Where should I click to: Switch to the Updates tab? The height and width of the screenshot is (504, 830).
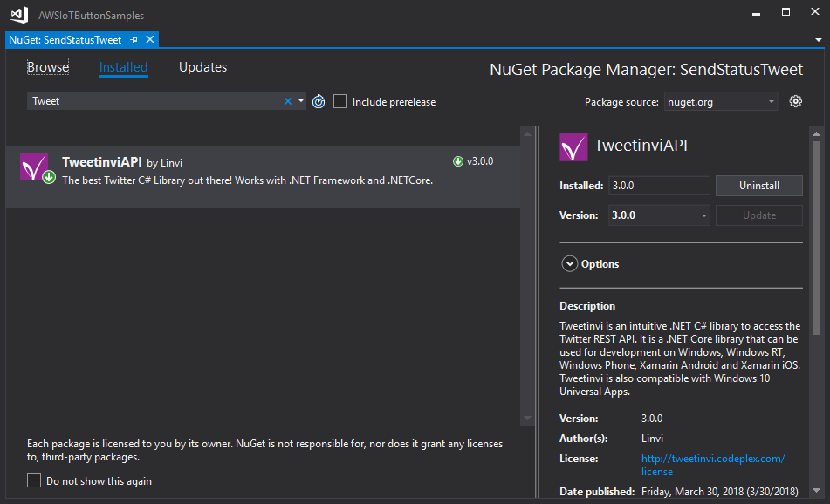202,67
